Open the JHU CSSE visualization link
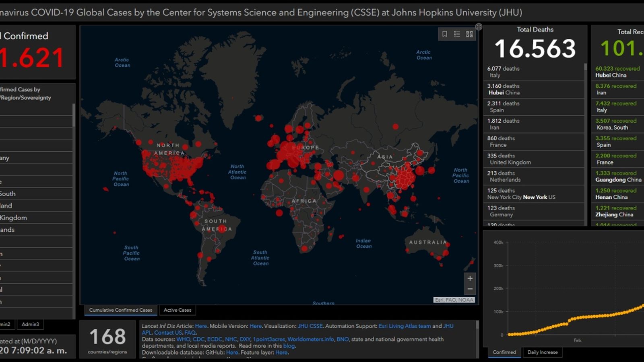The height and width of the screenshot is (362, 644). point(310,326)
